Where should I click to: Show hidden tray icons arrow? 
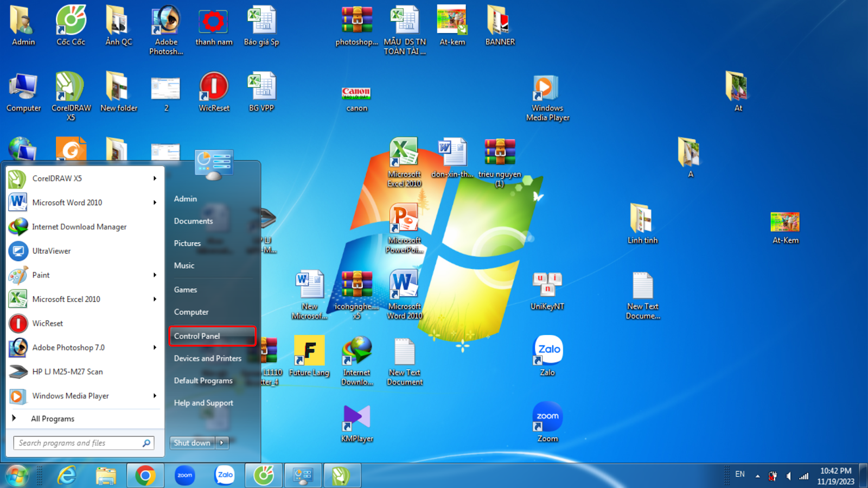(x=757, y=476)
